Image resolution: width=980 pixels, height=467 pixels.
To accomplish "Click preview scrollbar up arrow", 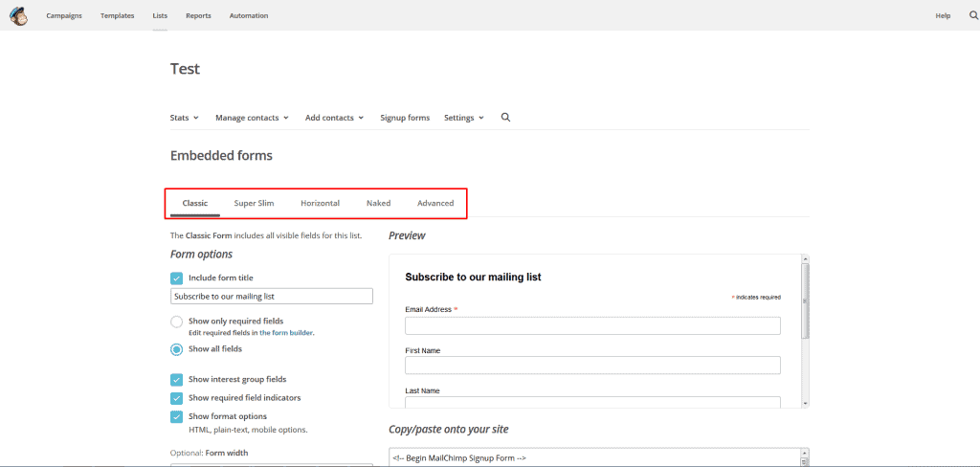I will point(805,258).
